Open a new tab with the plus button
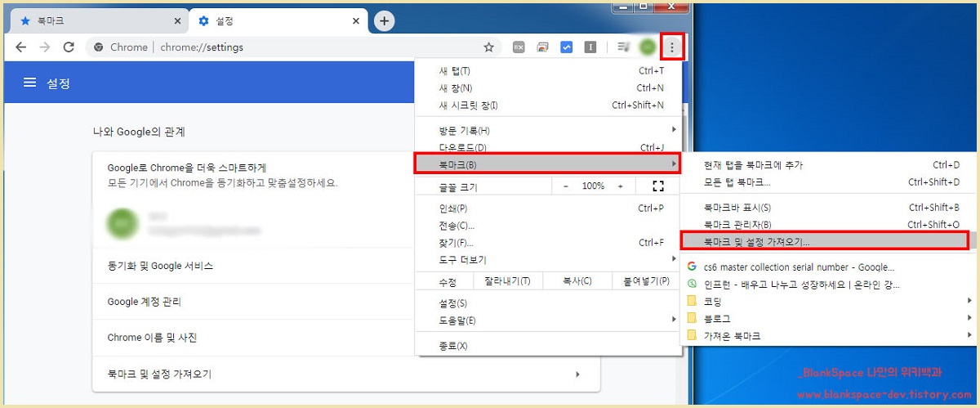 click(x=384, y=20)
